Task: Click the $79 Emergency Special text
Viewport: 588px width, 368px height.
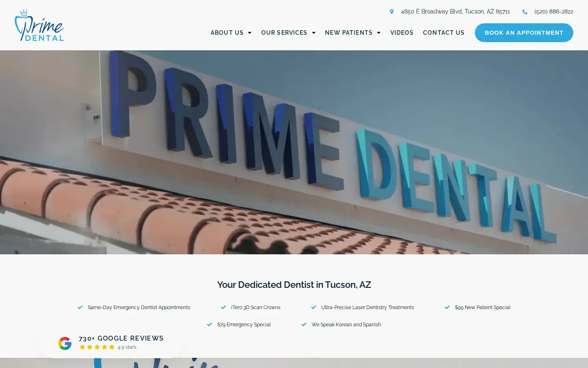Action: pyautogui.click(x=244, y=325)
